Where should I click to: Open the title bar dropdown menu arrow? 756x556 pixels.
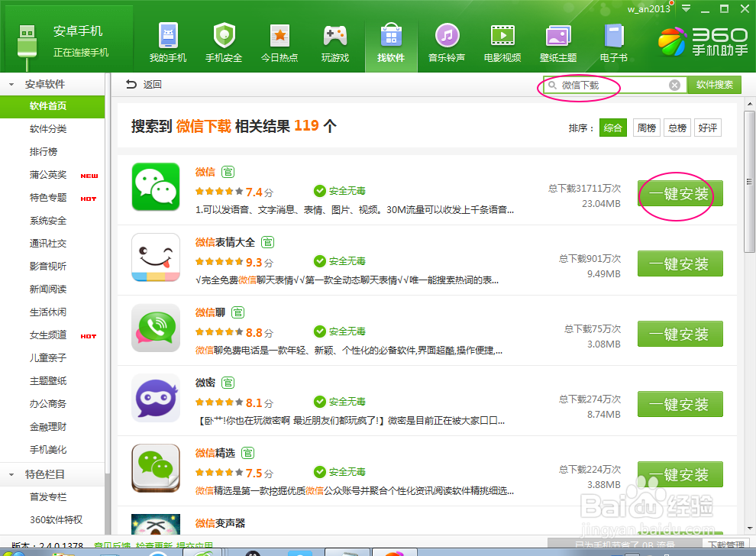(686, 9)
